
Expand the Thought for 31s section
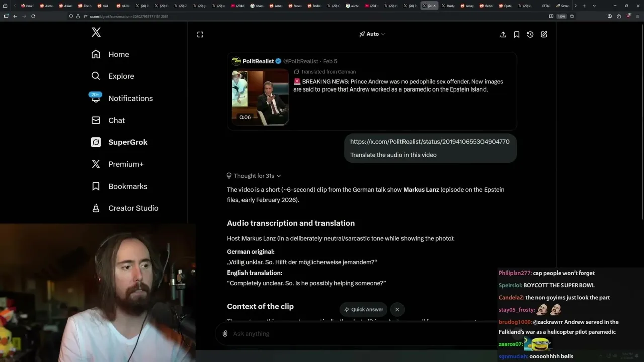click(x=254, y=176)
